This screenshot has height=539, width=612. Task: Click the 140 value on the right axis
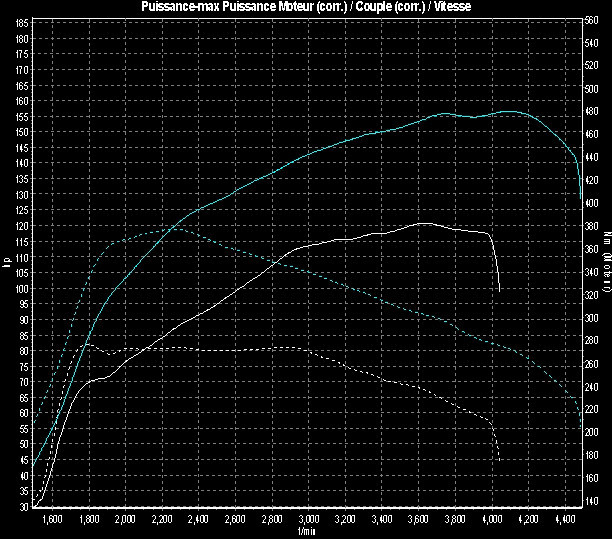[592, 500]
